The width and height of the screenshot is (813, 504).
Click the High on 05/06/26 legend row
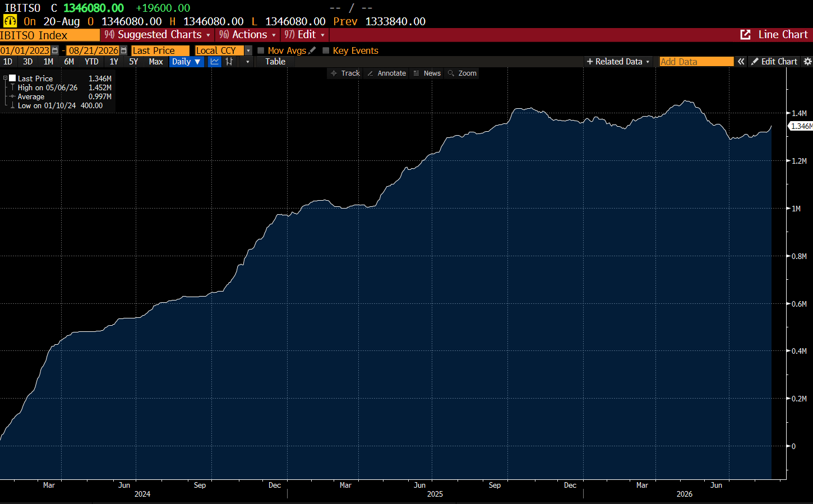point(64,87)
